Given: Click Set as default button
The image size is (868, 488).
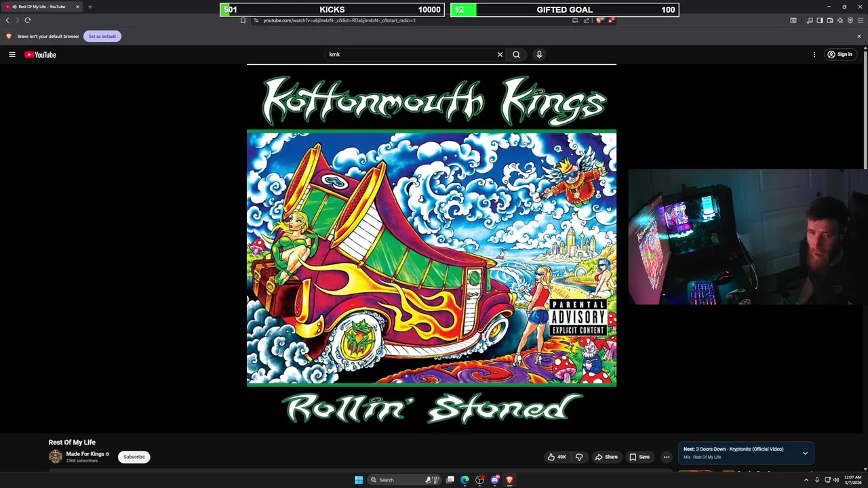Looking at the screenshot, I should point(102,36).
